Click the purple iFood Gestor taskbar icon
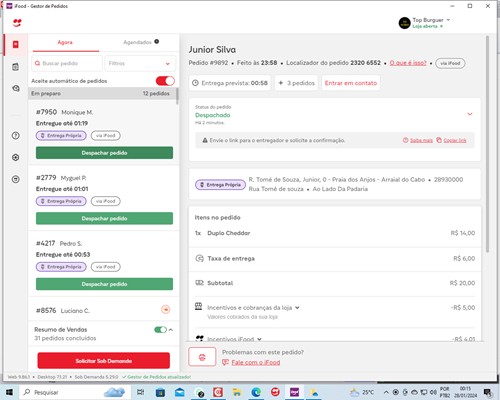Screen dimensions: 500x400 (294, 392)
